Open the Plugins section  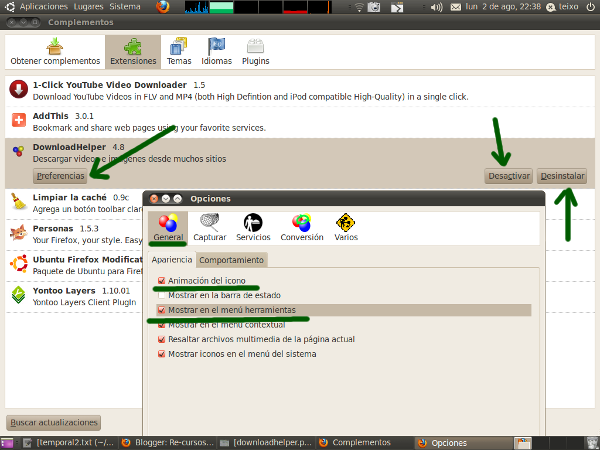point(255,52)
